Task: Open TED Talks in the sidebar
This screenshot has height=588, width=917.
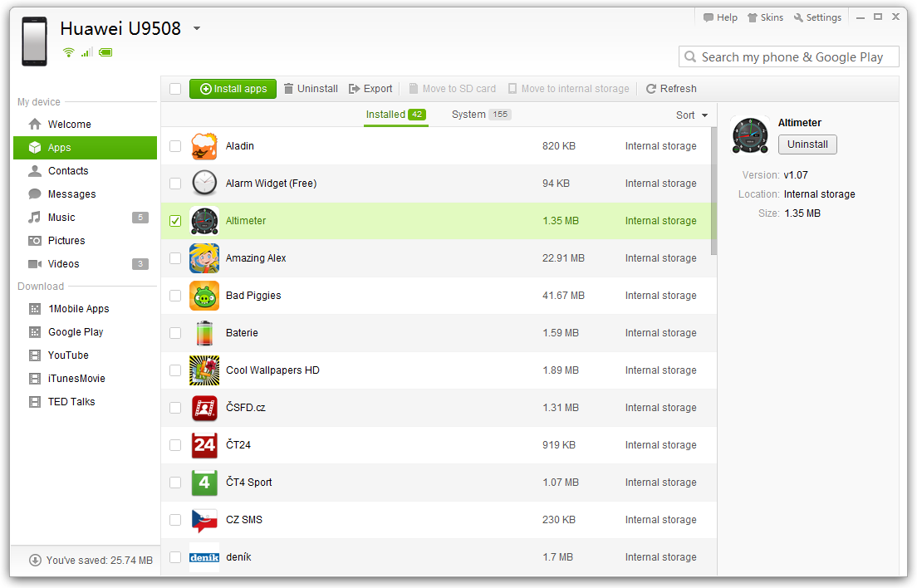Action: tap(86, 402)
